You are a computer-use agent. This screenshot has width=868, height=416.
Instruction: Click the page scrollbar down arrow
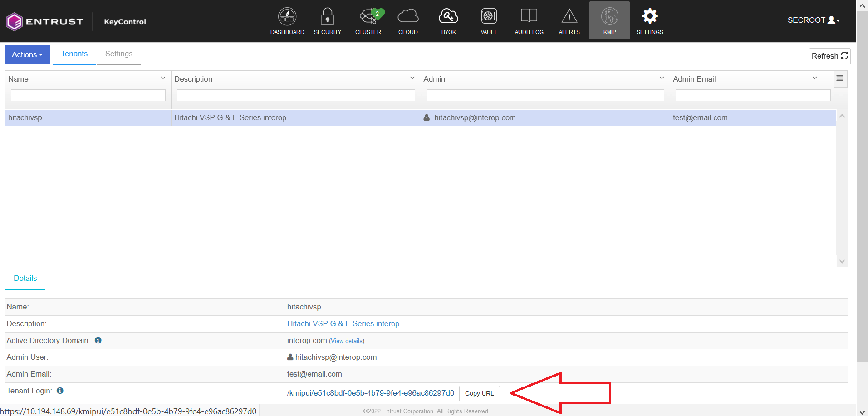point(862,411)
